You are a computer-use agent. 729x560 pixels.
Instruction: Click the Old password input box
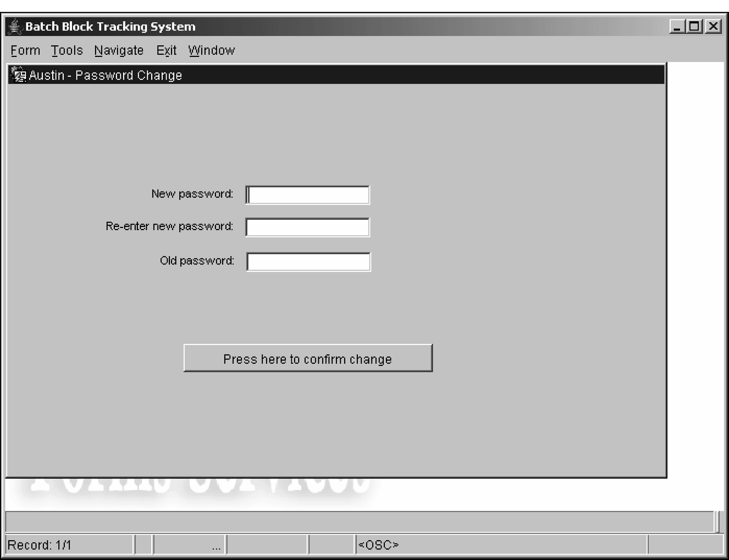click(x=309, y=262)
